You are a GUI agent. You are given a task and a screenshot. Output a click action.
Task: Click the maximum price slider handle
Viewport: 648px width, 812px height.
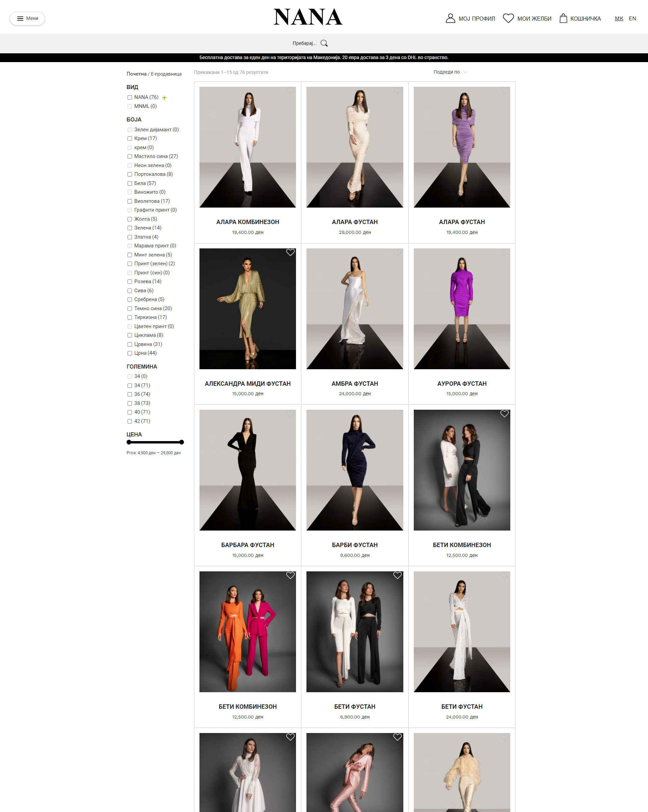(x=182, y=442)
